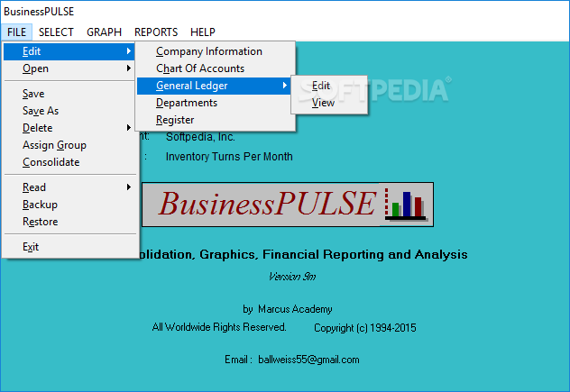Viewport: 570px width, 392px height.
Task: Expand the Delete submenu entry
Action: 69,128
